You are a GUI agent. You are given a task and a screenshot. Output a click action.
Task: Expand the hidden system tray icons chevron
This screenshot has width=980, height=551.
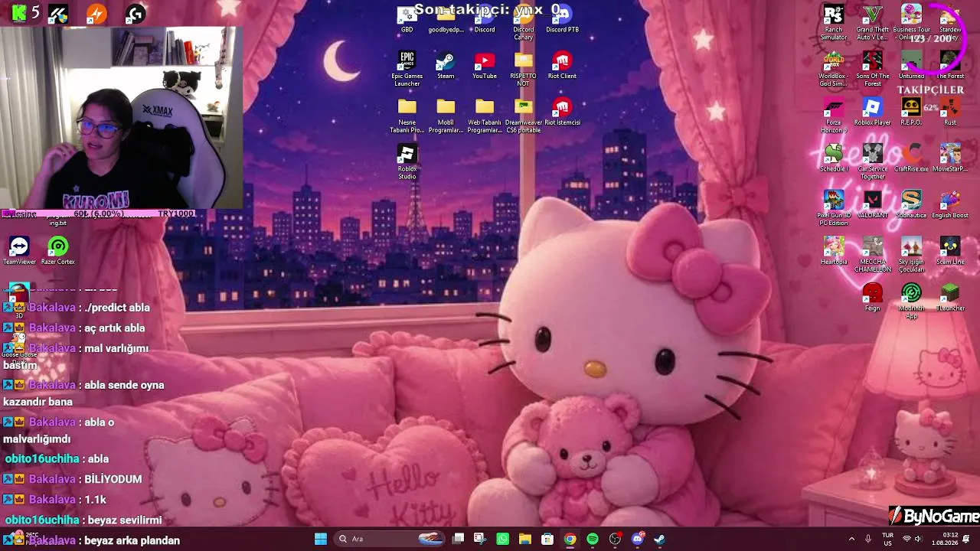click(x=851, y=539)
